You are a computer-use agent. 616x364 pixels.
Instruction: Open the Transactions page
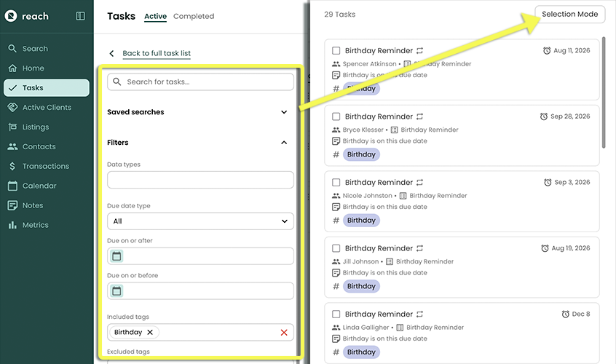tap(45, 167)
